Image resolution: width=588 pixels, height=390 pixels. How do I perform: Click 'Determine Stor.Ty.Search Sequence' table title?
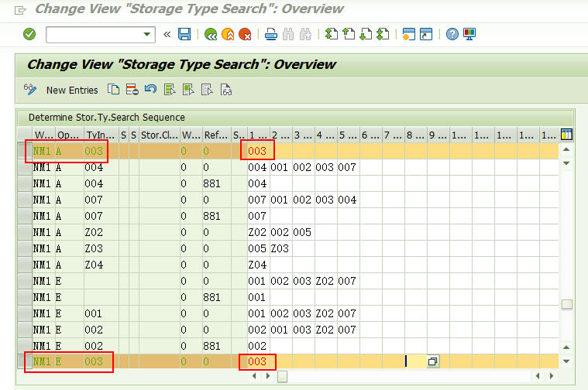[107, 118]
